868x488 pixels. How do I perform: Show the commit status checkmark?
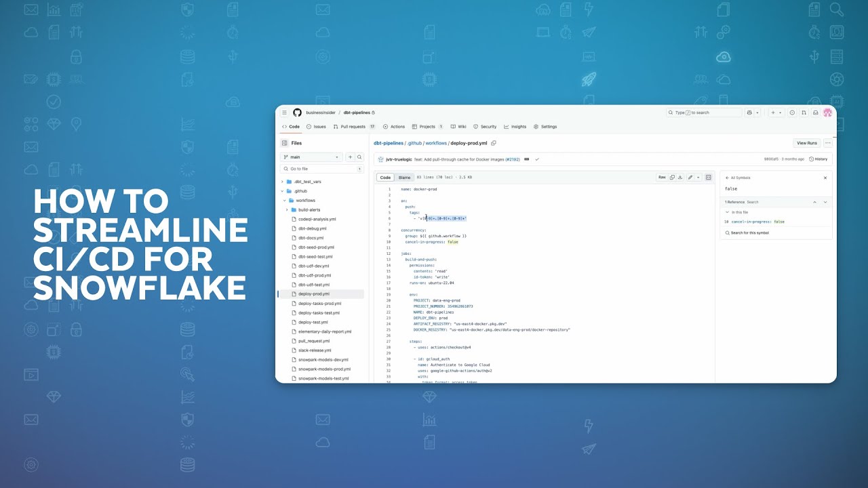click(537, 159)
